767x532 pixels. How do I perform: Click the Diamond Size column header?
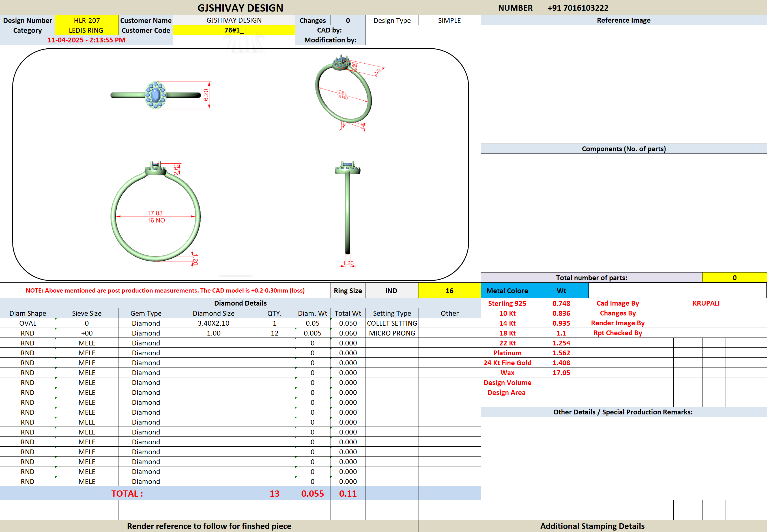(214, 313)
